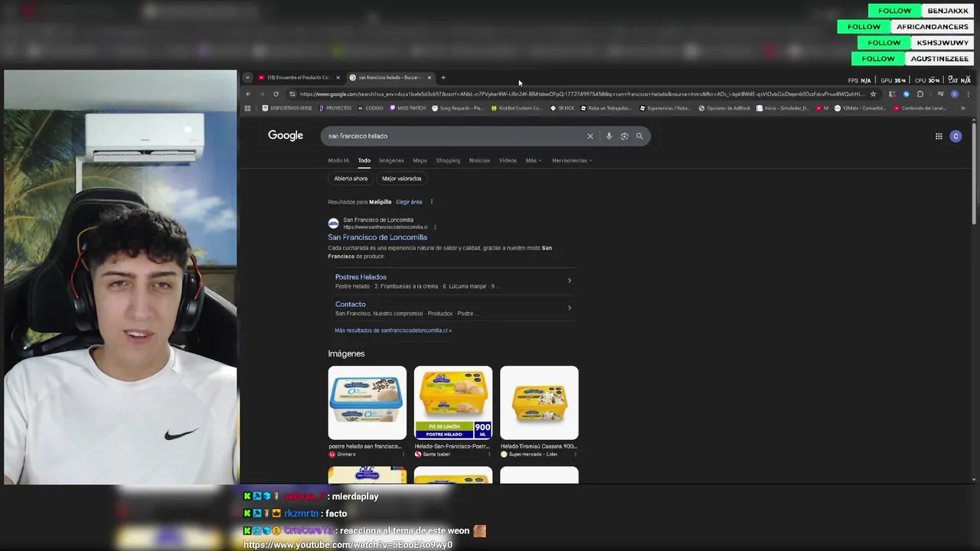Image resolution: width=980 pixels, height=551 pixels.
Task: Click the magnifier search button
Action: tap(639, 136)
